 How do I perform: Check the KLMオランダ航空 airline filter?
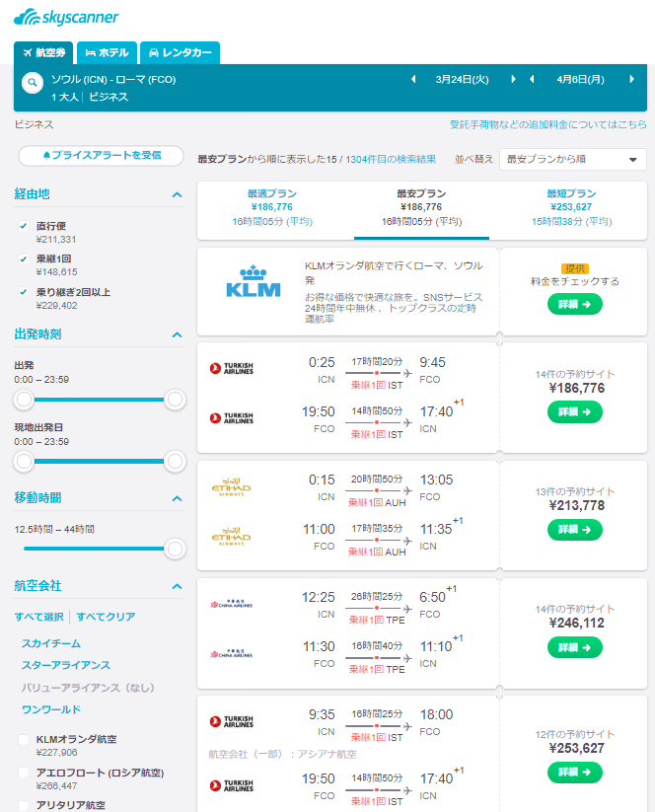24,740
